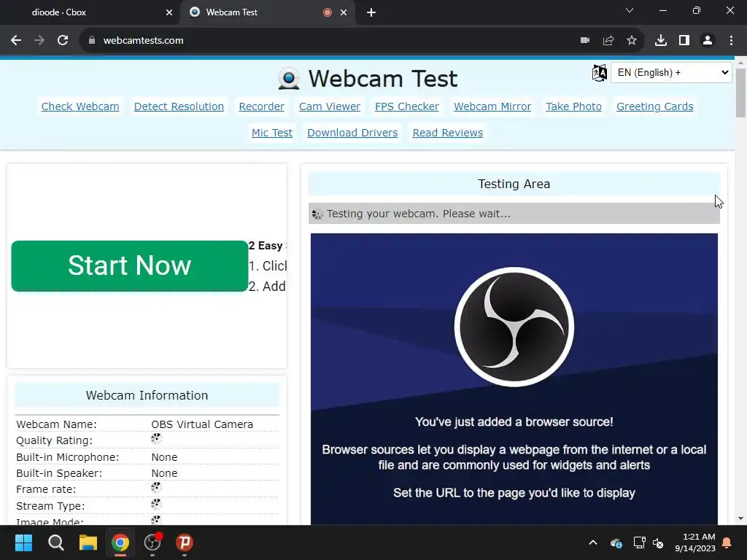The width and height of the screenshot is (747, 560).
Task: Click the Webcam Information heading
Action: coord(147,395)
